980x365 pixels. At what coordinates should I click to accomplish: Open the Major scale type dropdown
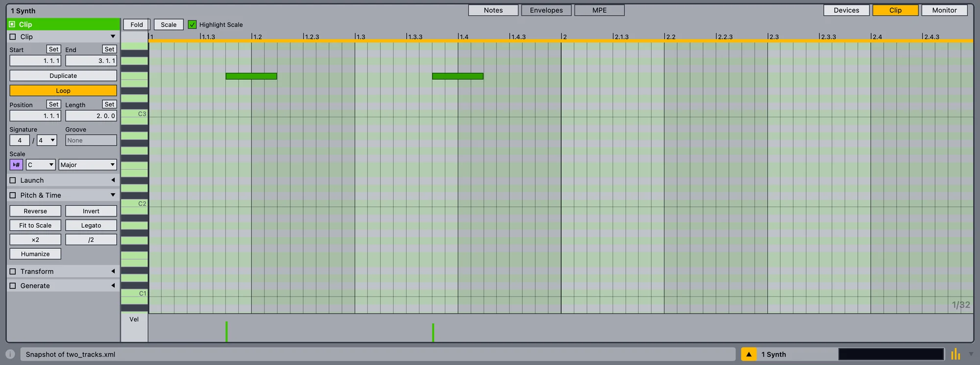[87, 165]
